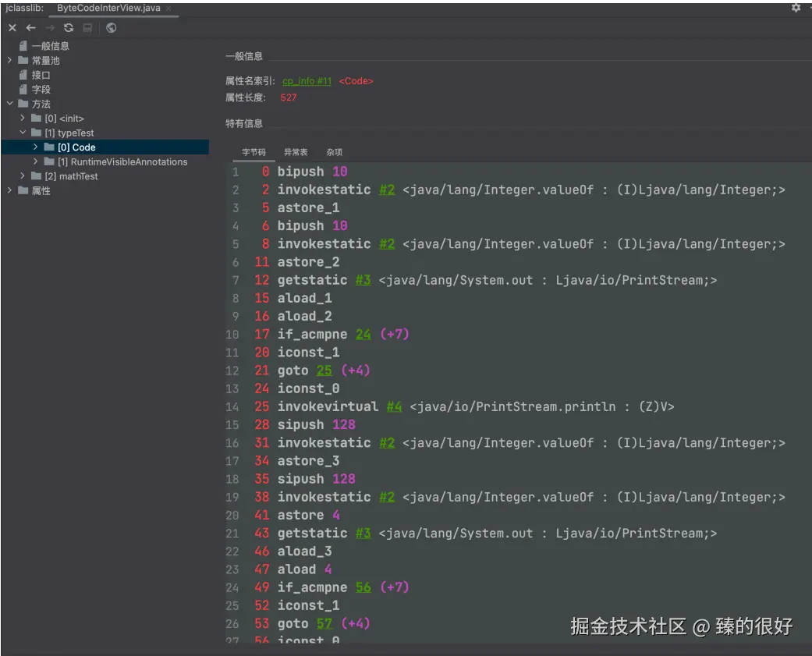Select the 字段 tree node

[41, 90]
